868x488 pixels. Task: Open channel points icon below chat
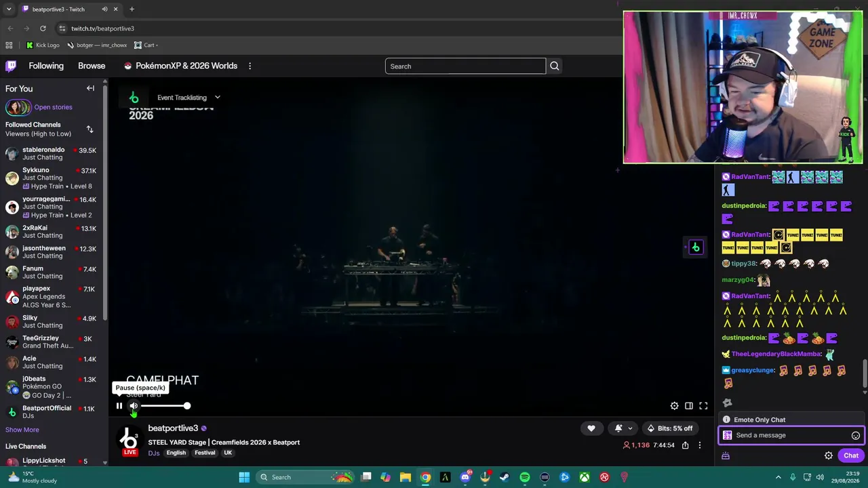point(726,456)
